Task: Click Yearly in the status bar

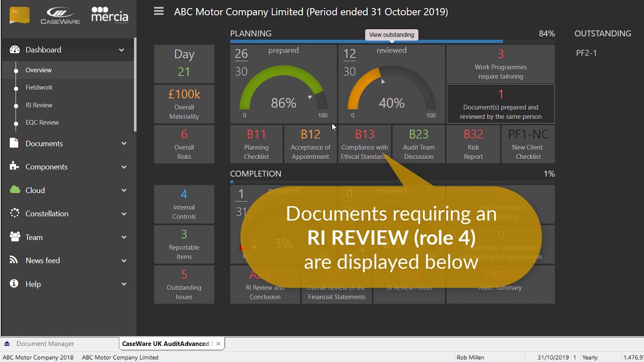Action: tap(590, 357)
